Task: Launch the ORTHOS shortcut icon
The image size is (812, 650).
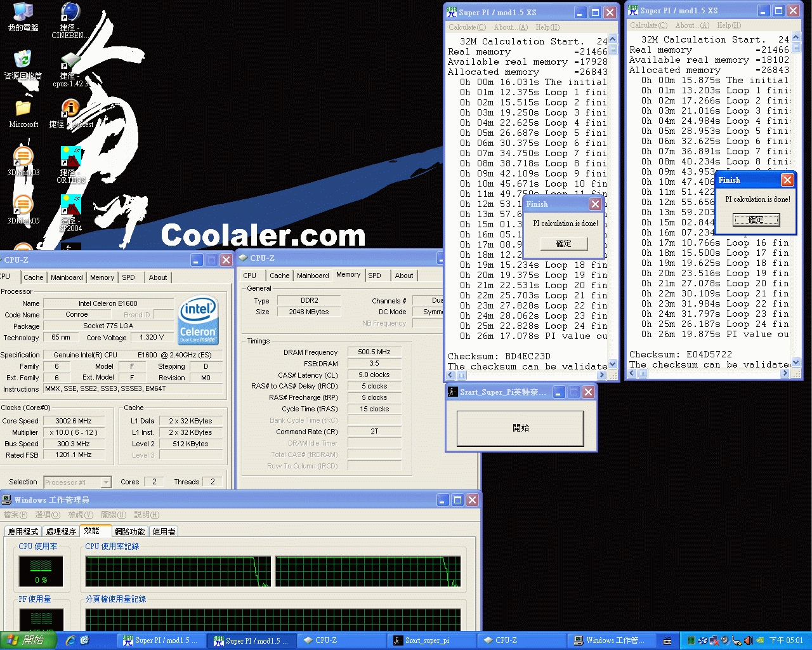Action: (70, 156)
